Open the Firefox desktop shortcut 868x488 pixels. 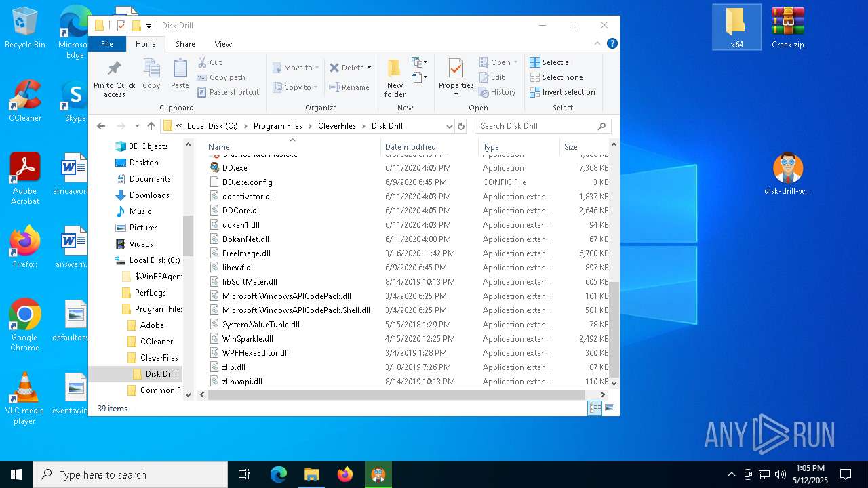click(24, 247)
